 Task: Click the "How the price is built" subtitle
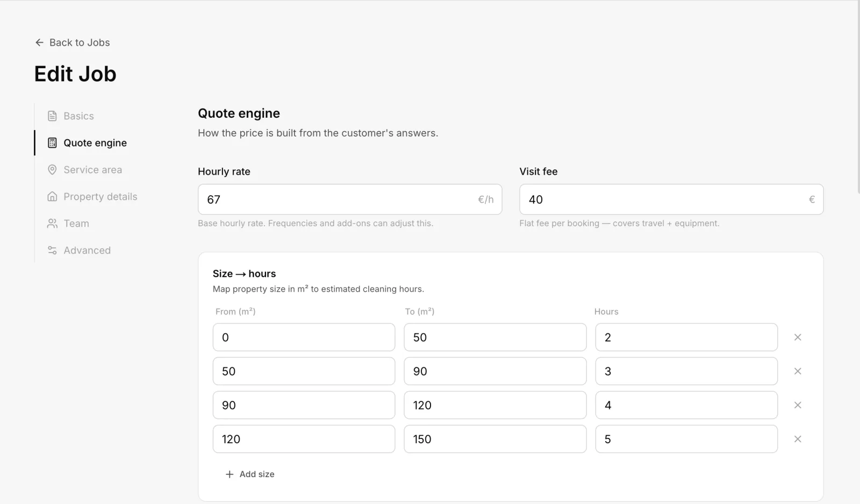318,133
